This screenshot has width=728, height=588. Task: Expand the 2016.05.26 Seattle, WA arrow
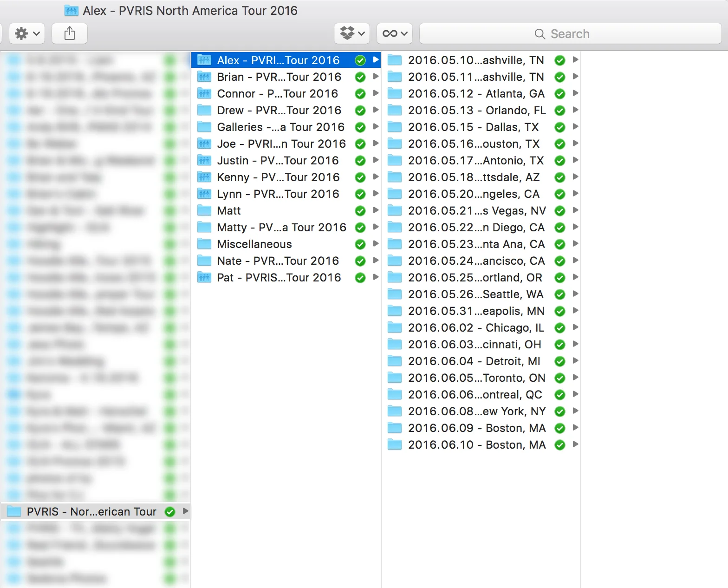pyautogui.click(x=576, y=294)
